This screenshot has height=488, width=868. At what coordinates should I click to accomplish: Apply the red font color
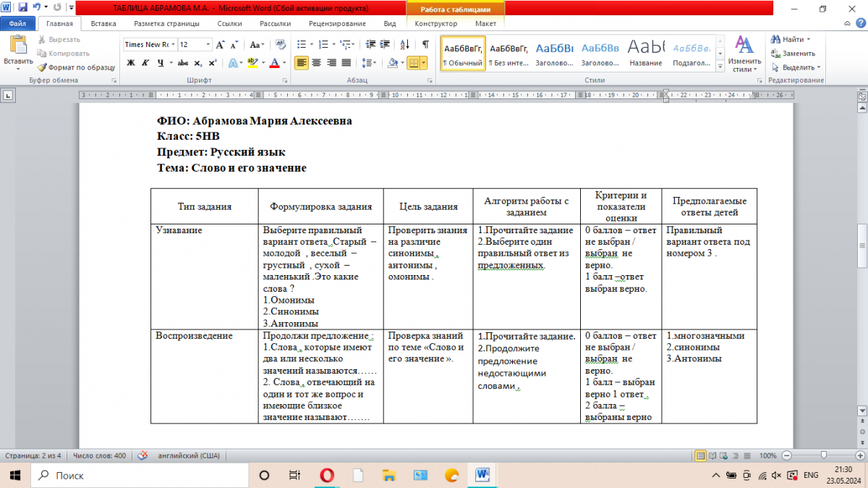[274, 63]
